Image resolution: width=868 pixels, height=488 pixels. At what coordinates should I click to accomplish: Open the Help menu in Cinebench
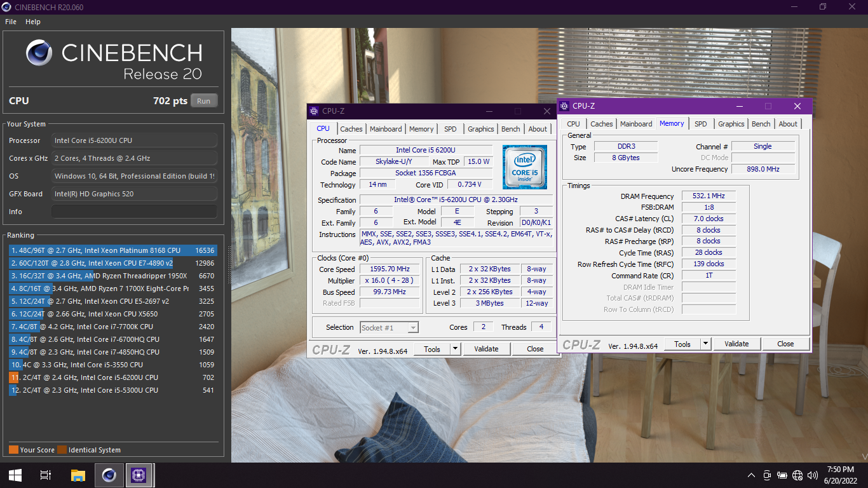click(33, 22)
